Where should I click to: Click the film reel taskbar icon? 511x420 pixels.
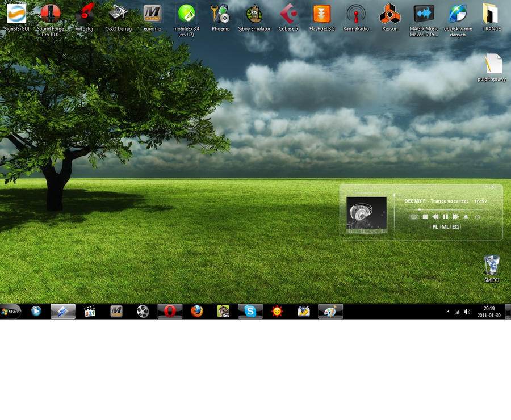(x=143, y=312)
